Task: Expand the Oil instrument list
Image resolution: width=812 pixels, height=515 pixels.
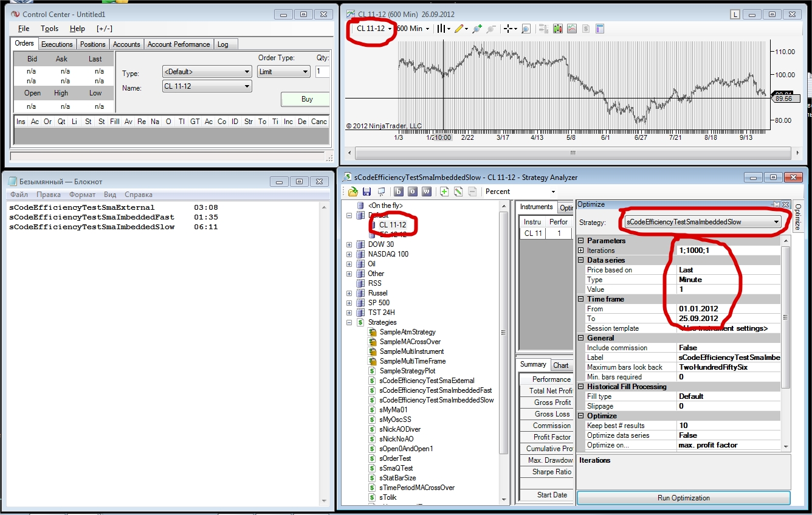Action: pyautogui.click(x=349, y=264)
